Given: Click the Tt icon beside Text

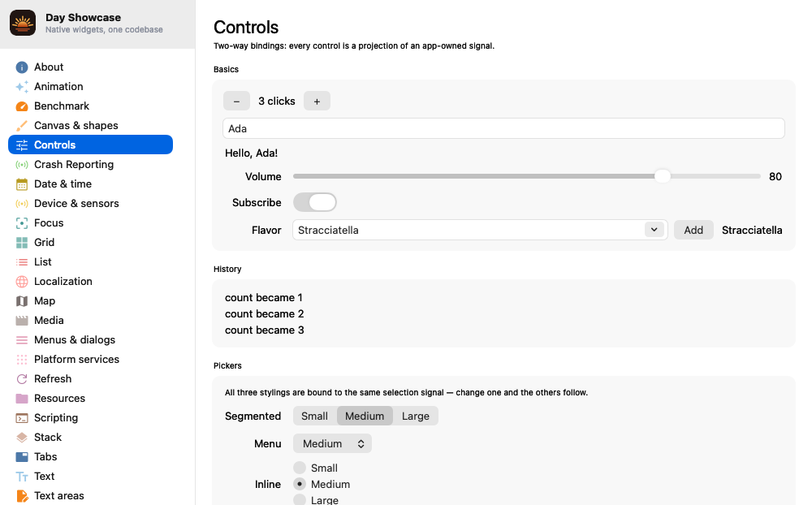Looking at the screenshot, I should point(22,477).
